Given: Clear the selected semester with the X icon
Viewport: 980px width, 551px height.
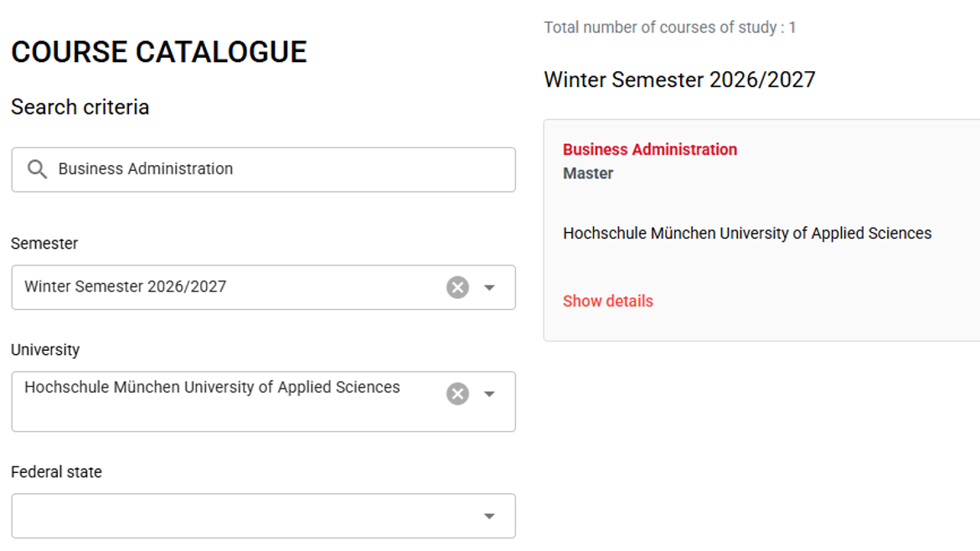Looking at the screenshot, I should [x=456, y=287].
